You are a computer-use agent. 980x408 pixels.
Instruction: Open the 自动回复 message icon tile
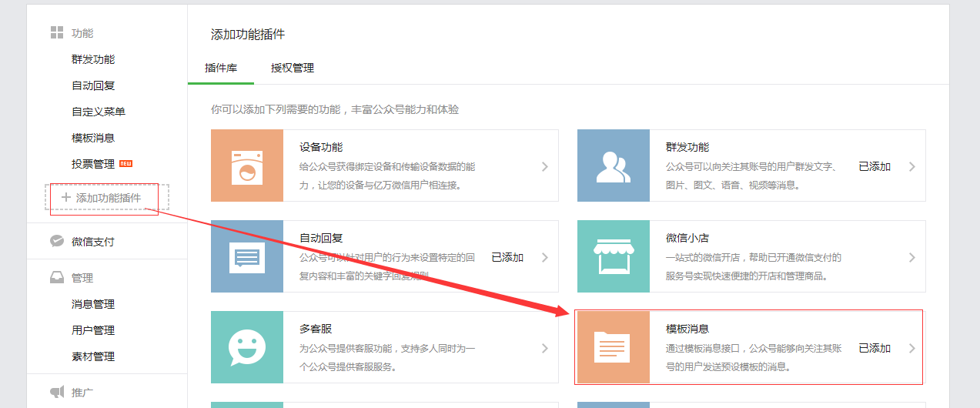pyautogui.click(x=247, y=256)
